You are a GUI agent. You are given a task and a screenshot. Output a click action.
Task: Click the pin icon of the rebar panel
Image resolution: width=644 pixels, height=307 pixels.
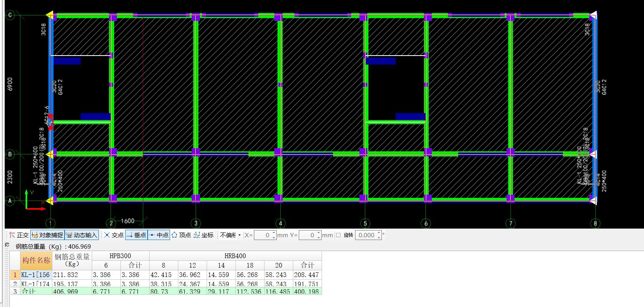point(7,245)
